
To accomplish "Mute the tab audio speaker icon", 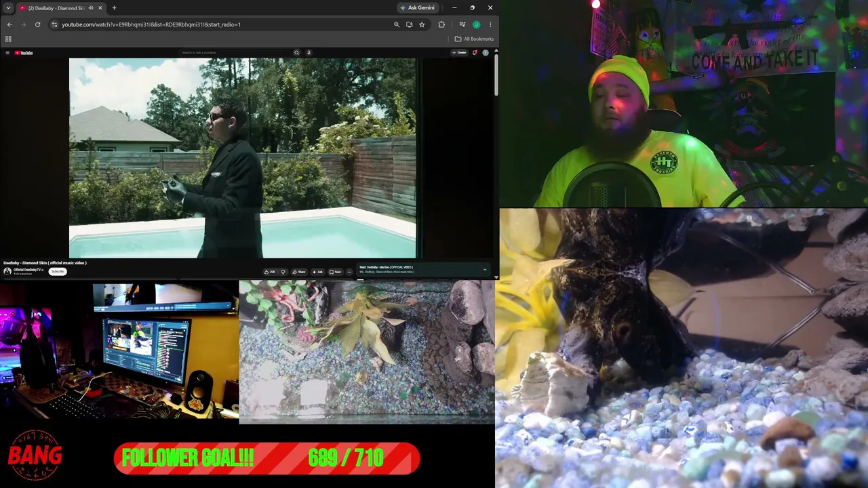I will click(91, 8).
